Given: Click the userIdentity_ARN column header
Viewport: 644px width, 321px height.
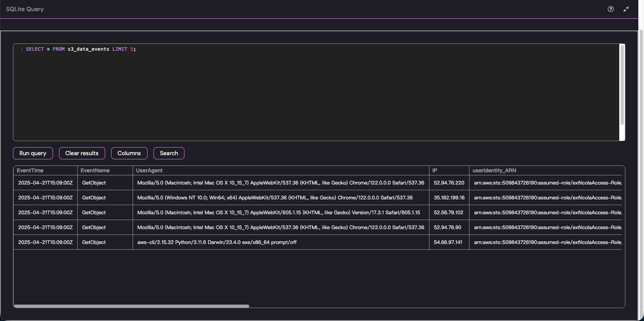Looking at the screenshot, I should tap(494, 170).
